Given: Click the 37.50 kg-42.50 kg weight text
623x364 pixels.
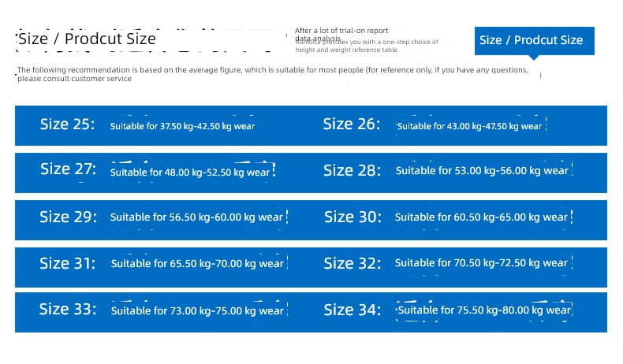Looking at the screenshot, I should (x=182, y=126).
